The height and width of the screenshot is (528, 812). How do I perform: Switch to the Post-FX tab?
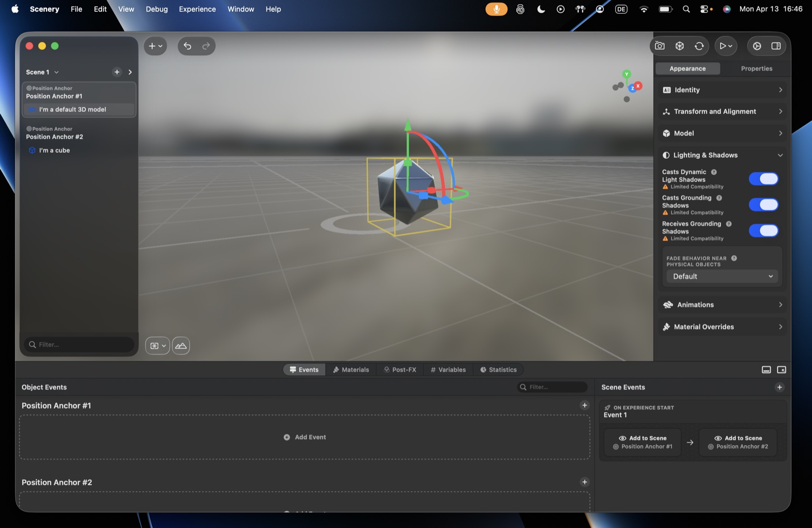tap(400, 370)
